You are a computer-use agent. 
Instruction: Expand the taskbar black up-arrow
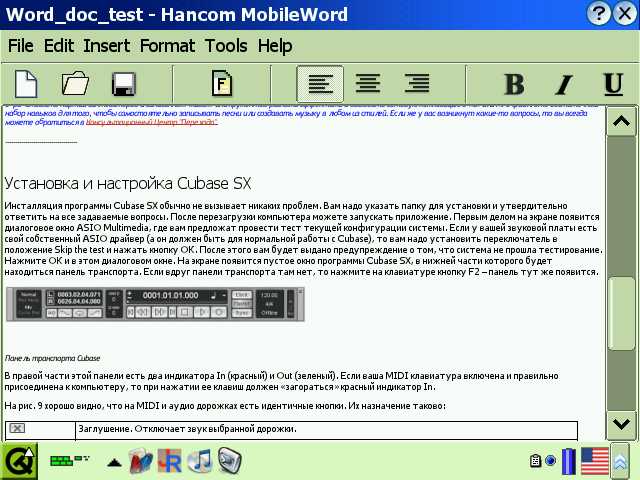coord(114,462)
